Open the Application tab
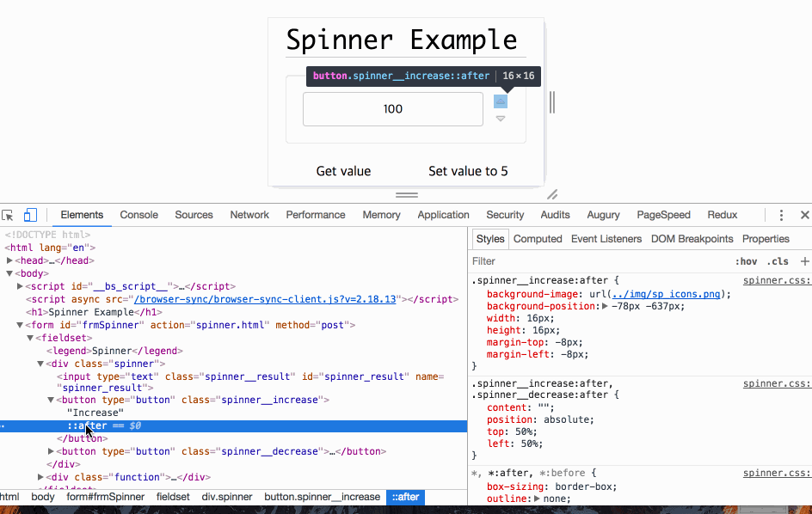812x514 pixels. coord(443,215)
